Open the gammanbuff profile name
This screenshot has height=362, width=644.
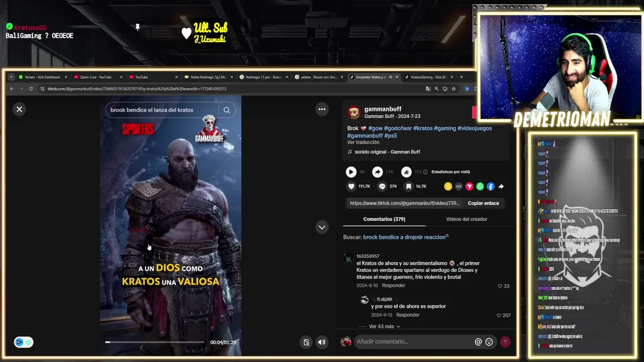pos(383,109)
